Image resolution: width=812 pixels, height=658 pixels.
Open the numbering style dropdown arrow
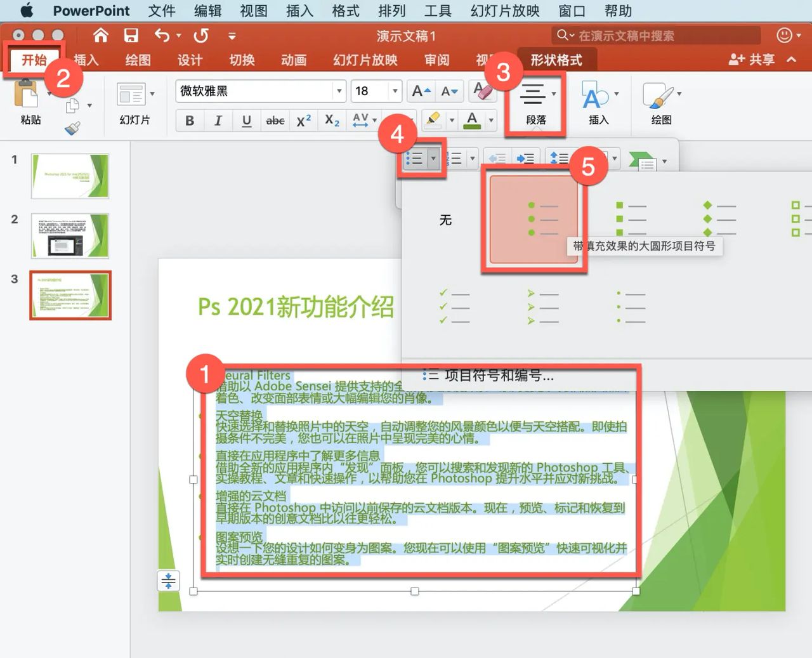point(472,159)
